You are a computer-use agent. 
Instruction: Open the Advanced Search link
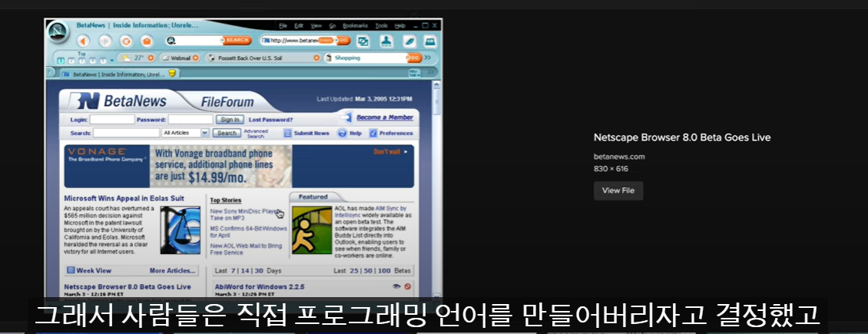coord(256,134)
